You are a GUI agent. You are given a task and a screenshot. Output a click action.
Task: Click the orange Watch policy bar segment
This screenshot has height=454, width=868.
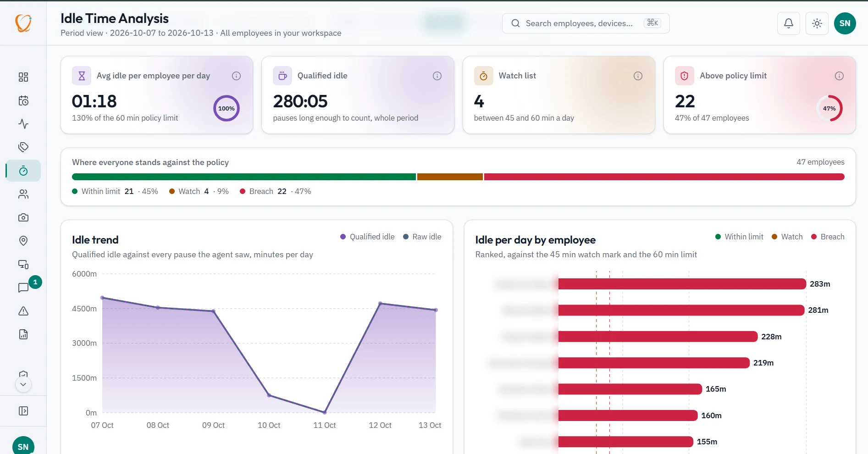(x=450, y=177)
